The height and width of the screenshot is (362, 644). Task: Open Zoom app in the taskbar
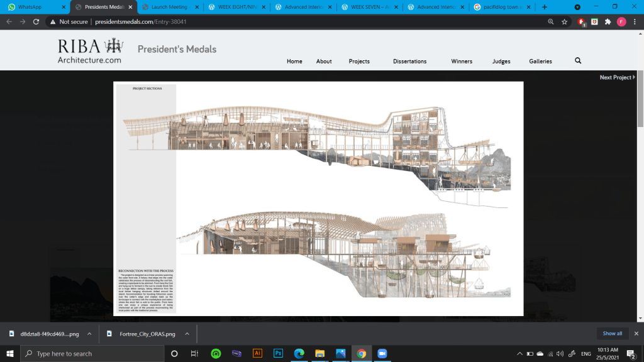[382, 353]
